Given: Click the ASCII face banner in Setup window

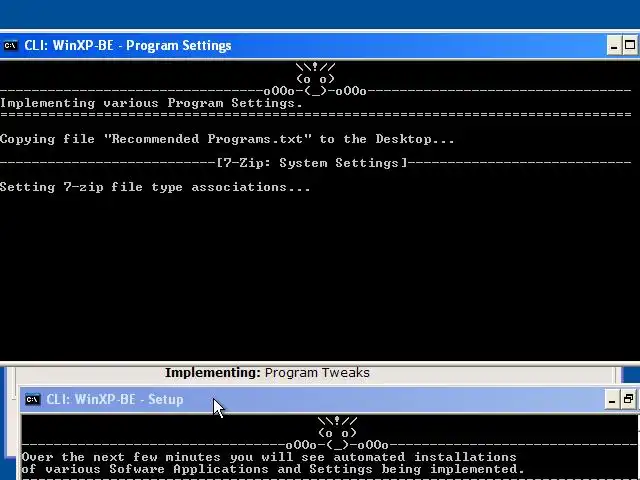Looking at the screenshot, I should [x=337, y=433].
